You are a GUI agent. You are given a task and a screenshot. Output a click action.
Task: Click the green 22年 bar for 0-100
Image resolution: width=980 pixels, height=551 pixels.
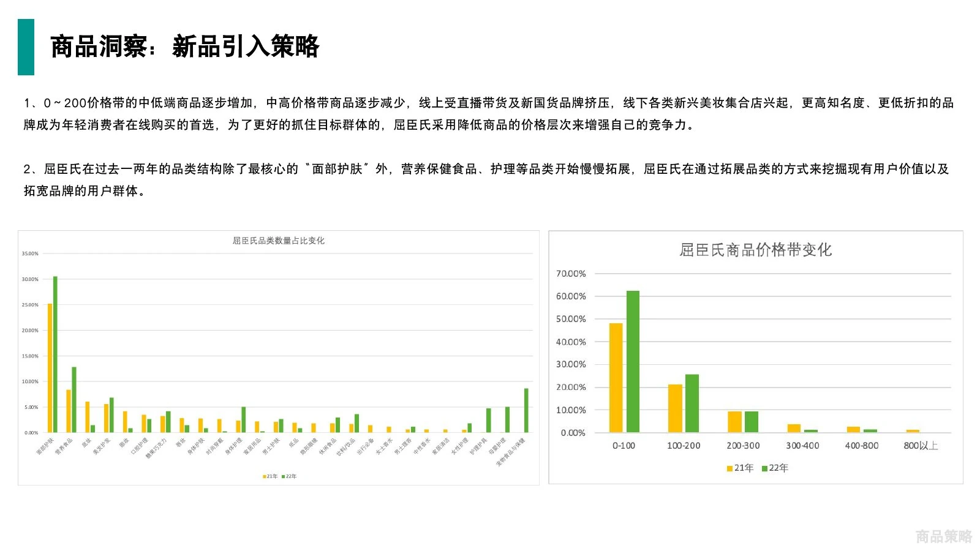coord(633,362)
